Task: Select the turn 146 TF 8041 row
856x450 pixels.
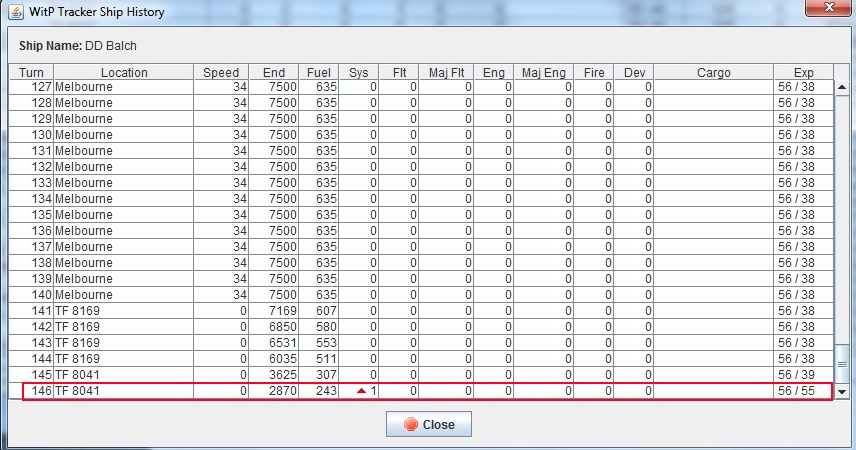Action: pos(427,391)
